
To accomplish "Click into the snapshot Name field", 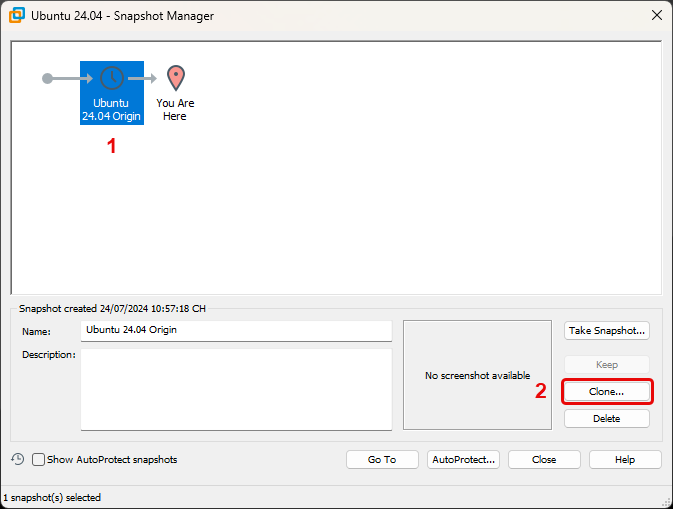I will (236, 330).
